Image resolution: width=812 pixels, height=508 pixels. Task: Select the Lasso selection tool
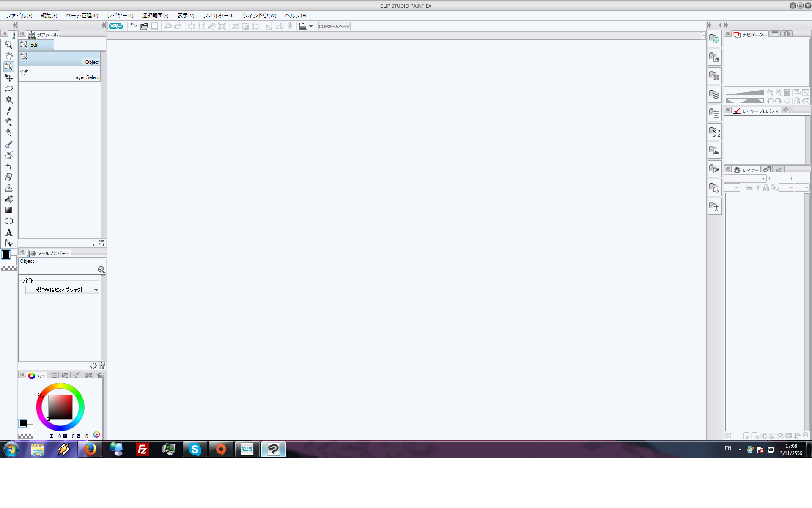point(8,89)
